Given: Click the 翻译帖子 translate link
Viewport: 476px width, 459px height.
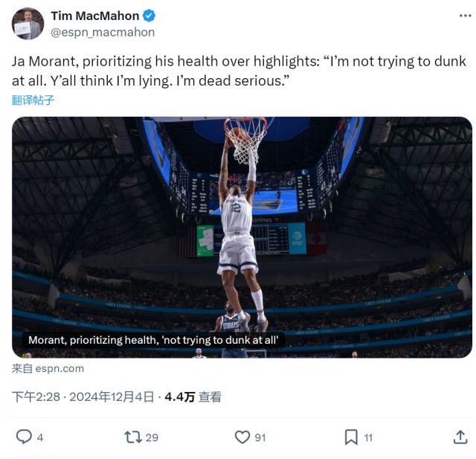Looking at the screenshot, I should (33, 100).
